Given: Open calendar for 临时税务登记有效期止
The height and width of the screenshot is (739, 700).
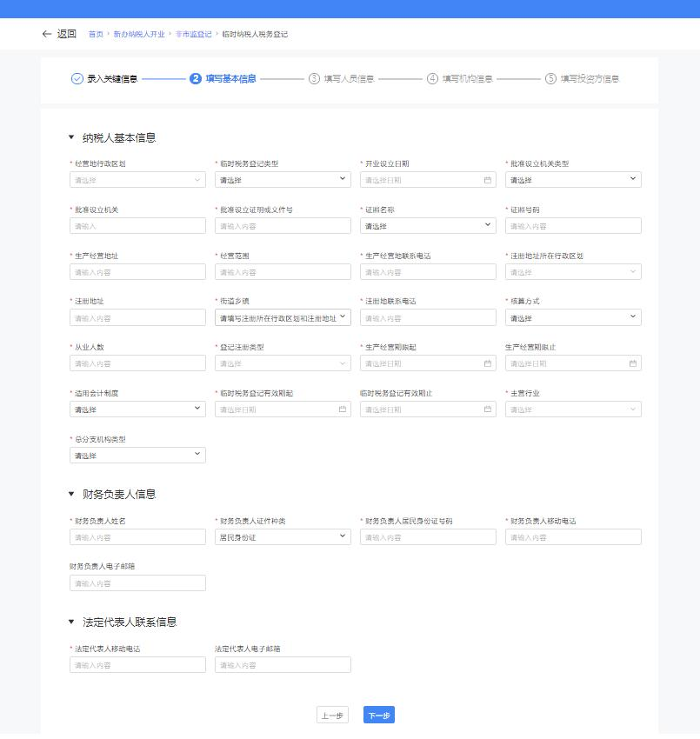Looking at the screenshot, I should point(488,409).
